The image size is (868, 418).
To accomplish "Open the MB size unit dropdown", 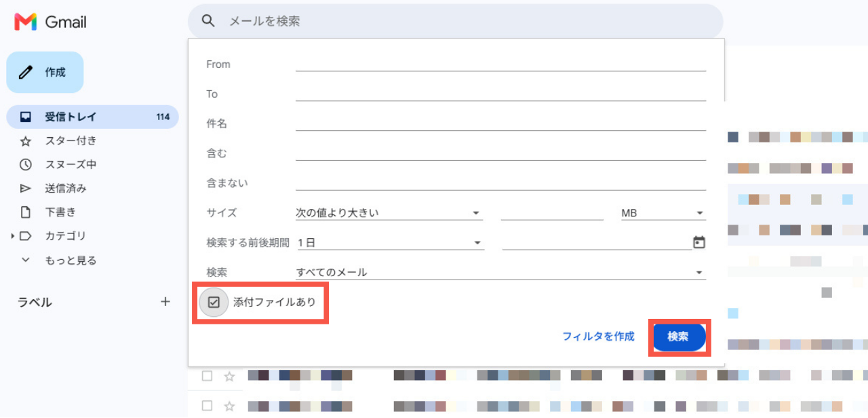I will [663, 212].
